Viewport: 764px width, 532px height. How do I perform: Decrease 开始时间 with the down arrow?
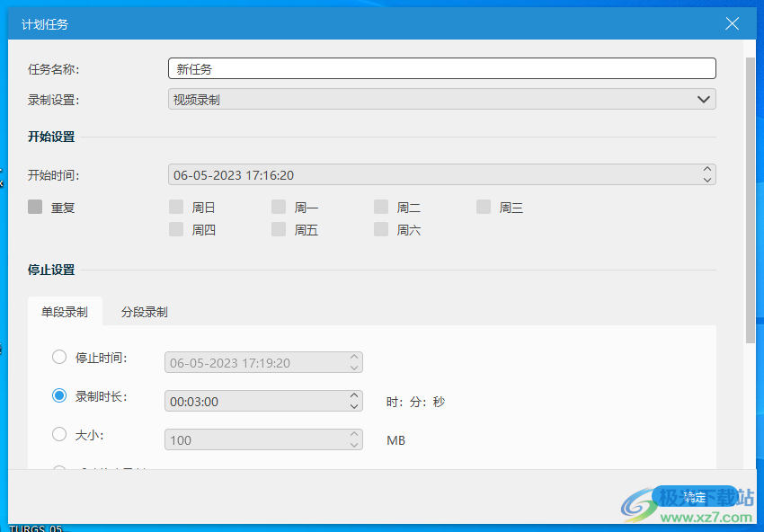click(707, 180)
